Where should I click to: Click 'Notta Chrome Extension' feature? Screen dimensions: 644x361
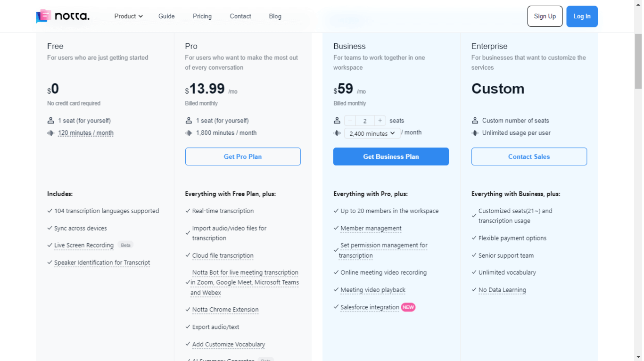click(225, 310)
